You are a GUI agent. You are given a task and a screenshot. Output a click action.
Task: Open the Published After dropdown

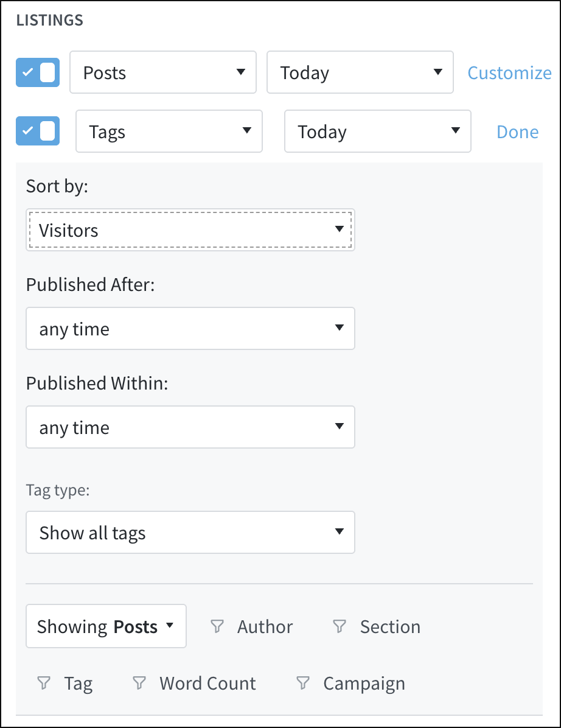(x=190, y=328)
